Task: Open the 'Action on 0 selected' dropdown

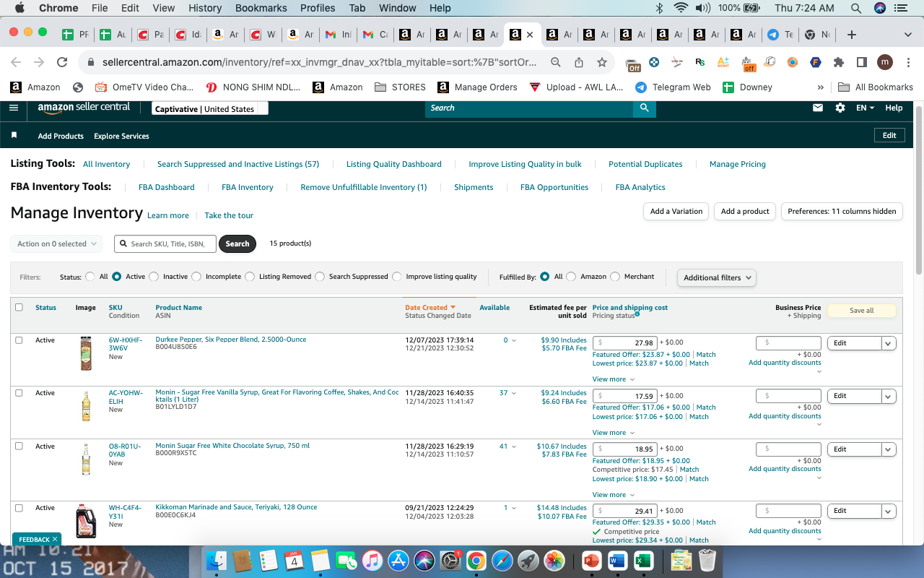Action: (x=56, y=244)
